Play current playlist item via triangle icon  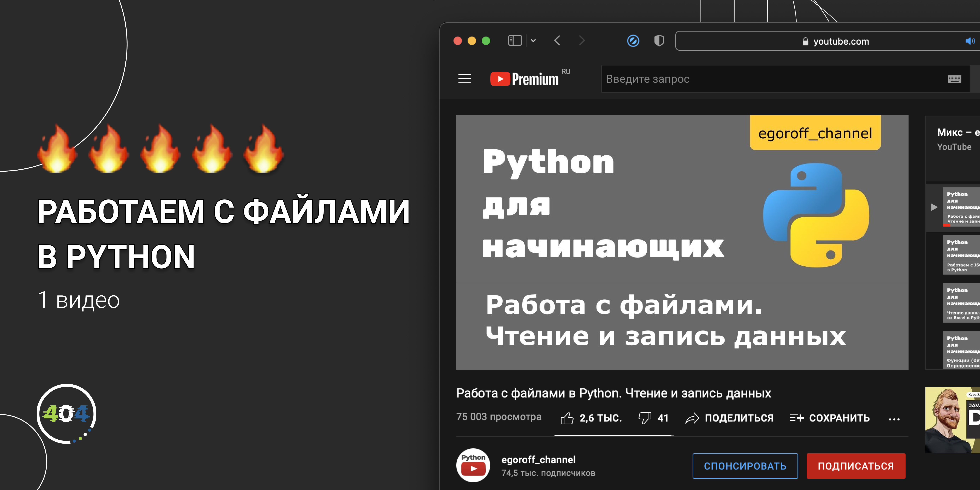(x=934, y=207)
